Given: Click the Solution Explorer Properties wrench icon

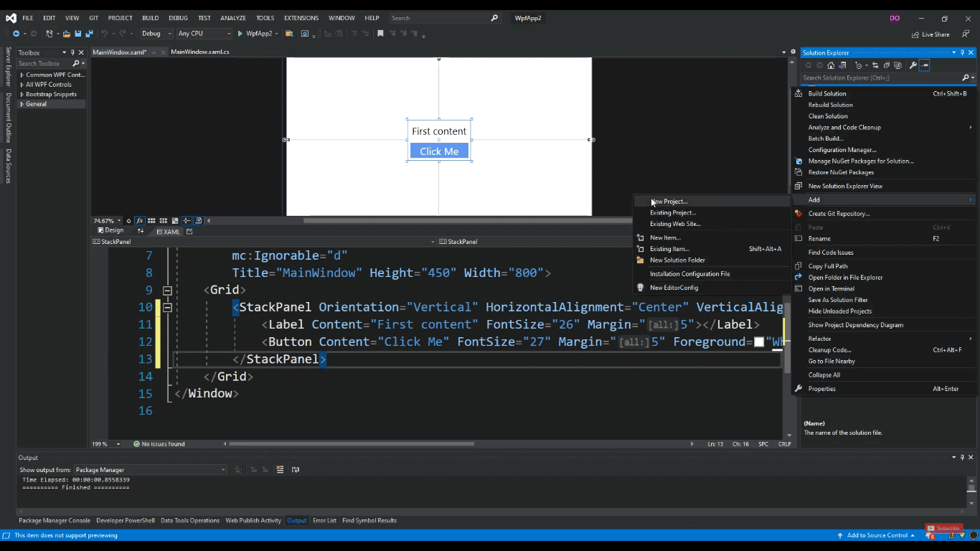Looking at the screenshot, I should [913, 65].
